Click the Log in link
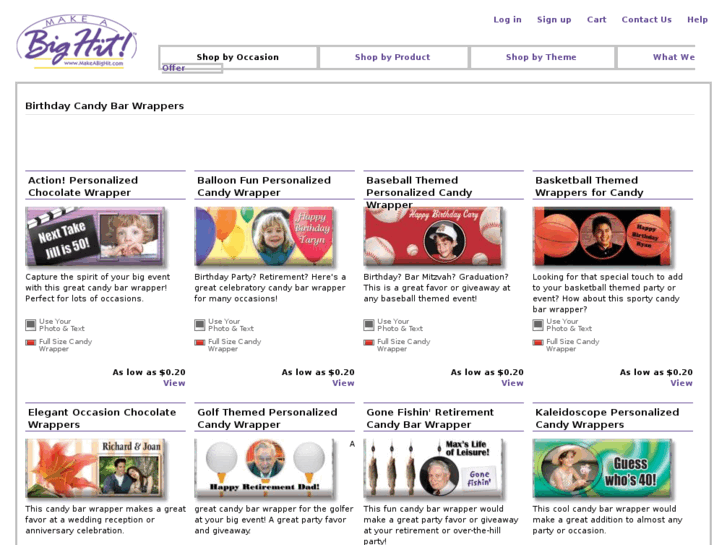The width and height of the screenshot is (727, 545). point(507,19)
